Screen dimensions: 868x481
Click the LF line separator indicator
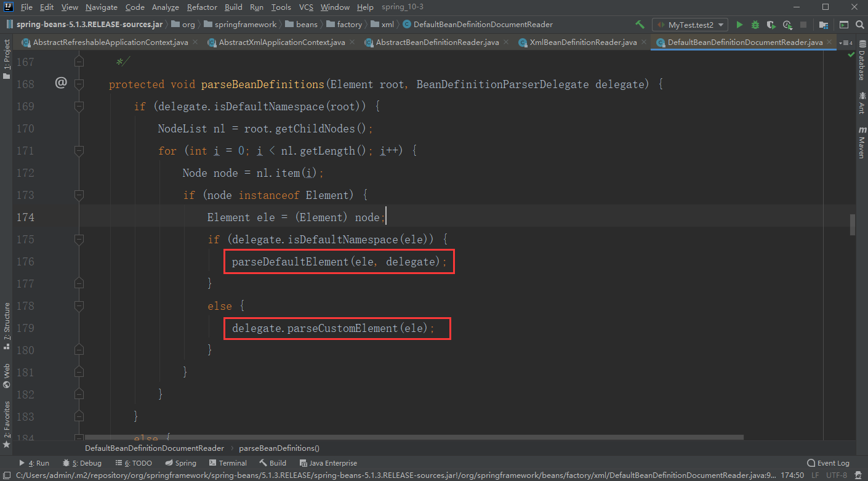click(815, 475)
